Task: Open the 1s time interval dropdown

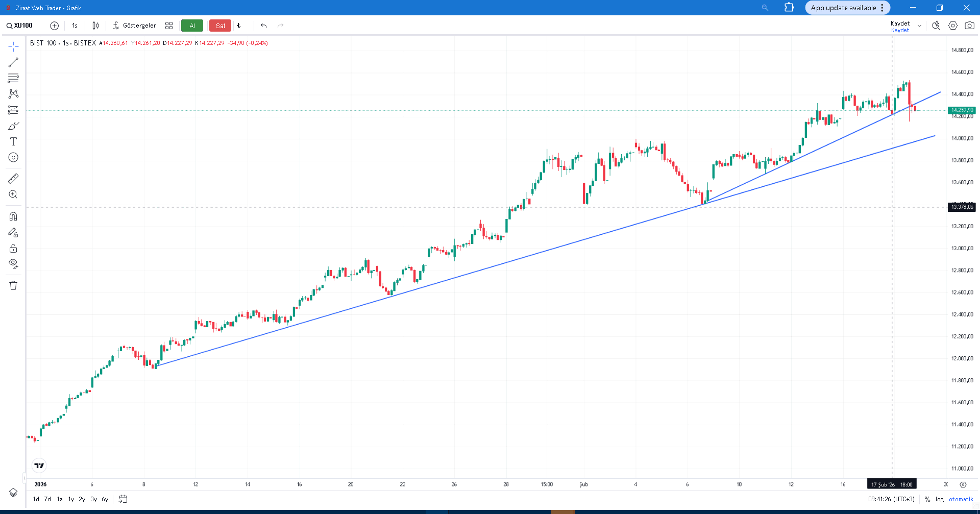Action: (75, 26)
